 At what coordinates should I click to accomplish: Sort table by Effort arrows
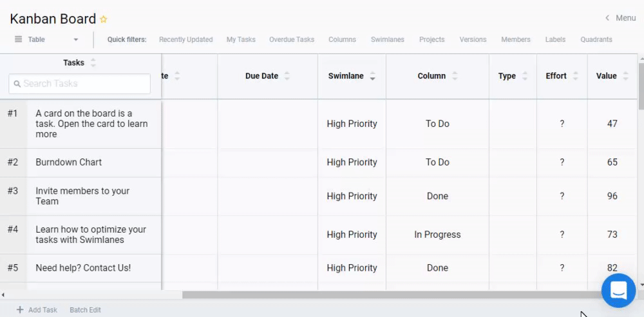[x=576, y=76]
